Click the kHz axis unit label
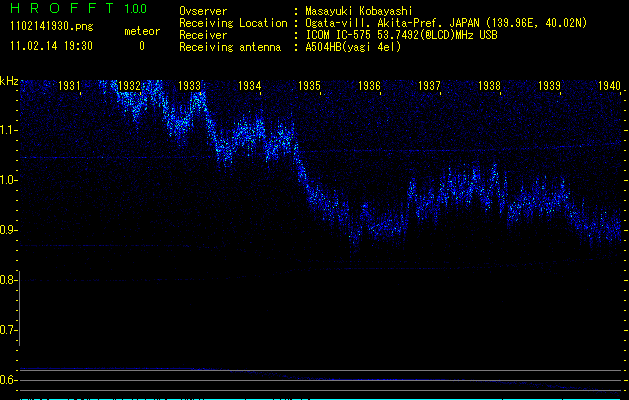This screenshot has height=400, width=629. click(9, 81)
